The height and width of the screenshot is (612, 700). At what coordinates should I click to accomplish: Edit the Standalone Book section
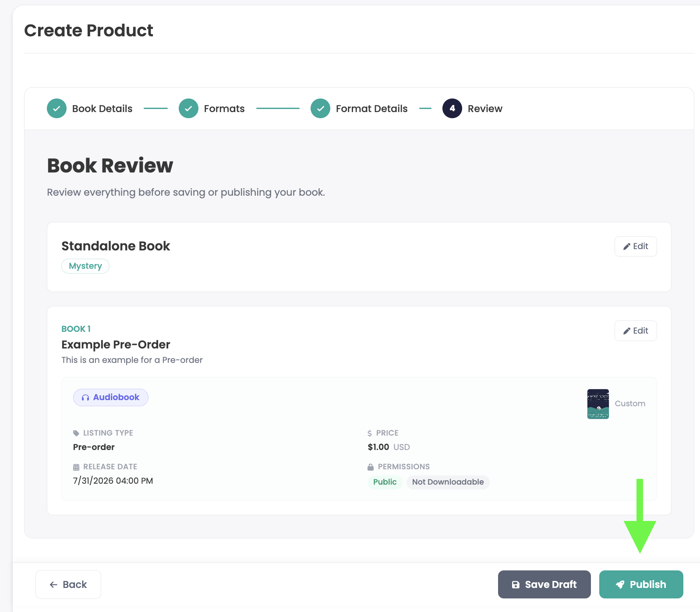click(x=636, y=246)
